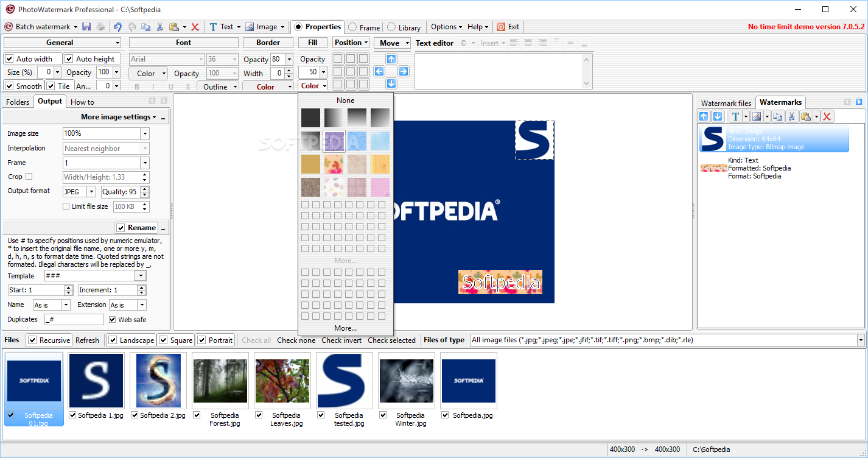Screen dimensions: 868x458
Task: Enable the Limit file size checkbox
Action: click(66, 206)
